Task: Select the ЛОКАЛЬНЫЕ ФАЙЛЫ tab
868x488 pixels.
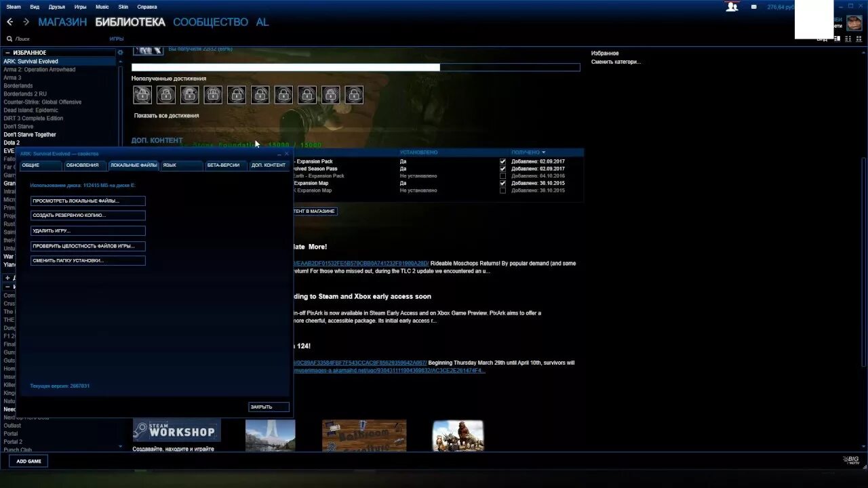Action: click(x=134, y=165)
